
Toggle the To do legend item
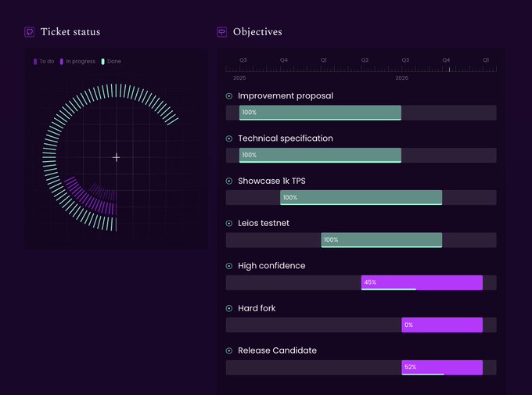pyautogui.click(x=44, y=62)
